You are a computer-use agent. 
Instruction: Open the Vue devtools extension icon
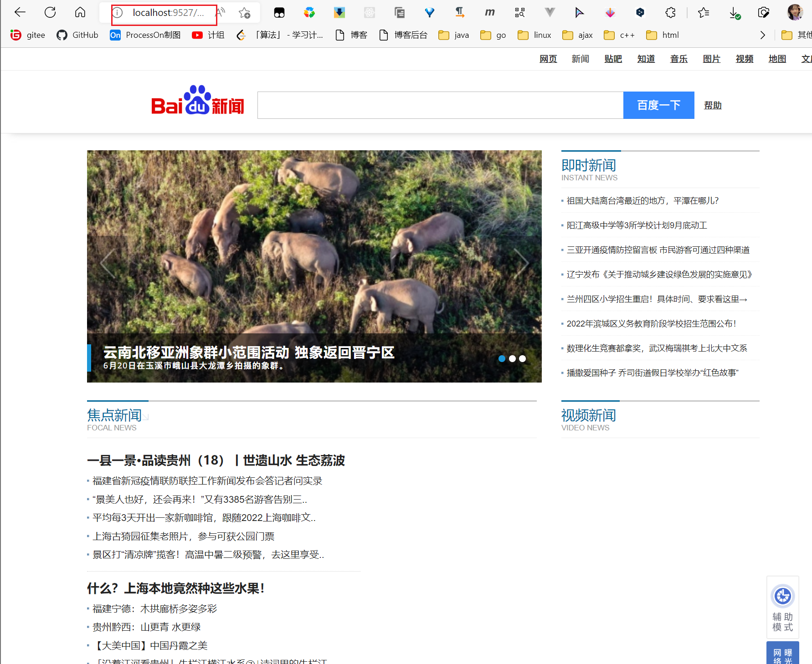pyautogui.click(x=550, y=13)
